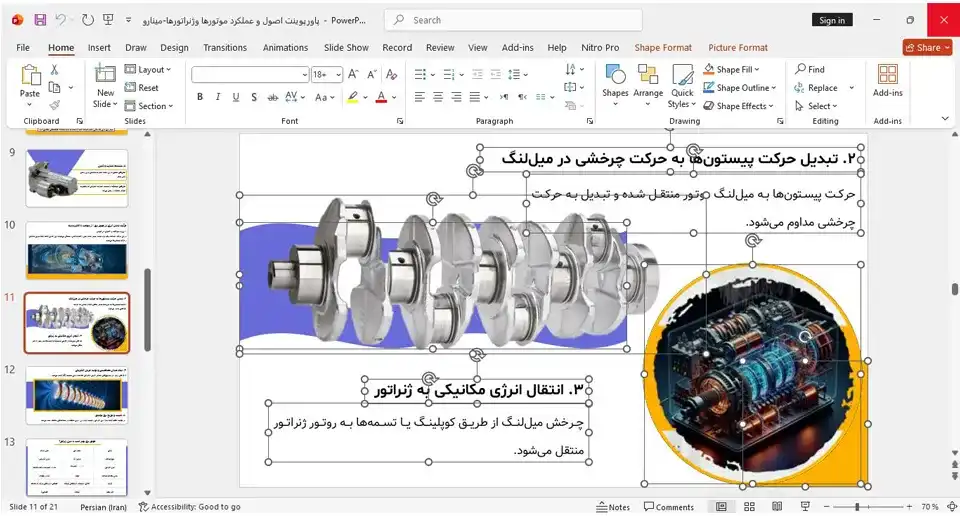
Task: Increase list indent level
Action: click(495, 75)
